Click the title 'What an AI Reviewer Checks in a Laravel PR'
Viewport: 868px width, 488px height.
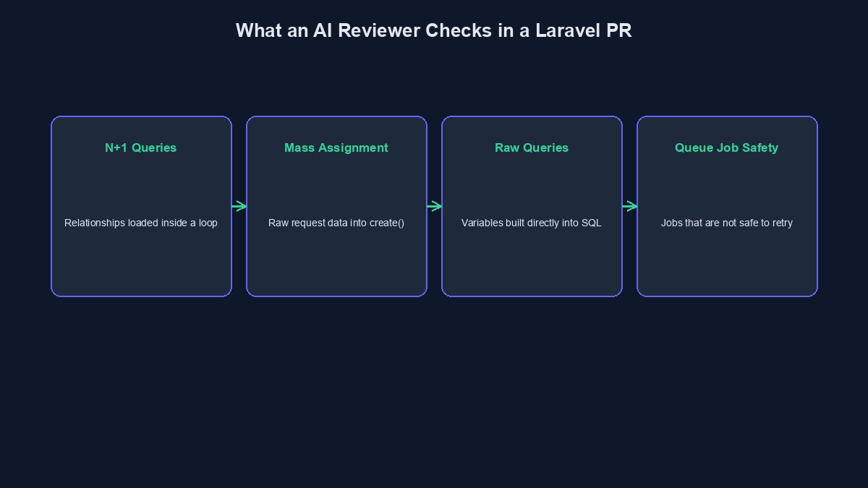click(x=434, y=30)
